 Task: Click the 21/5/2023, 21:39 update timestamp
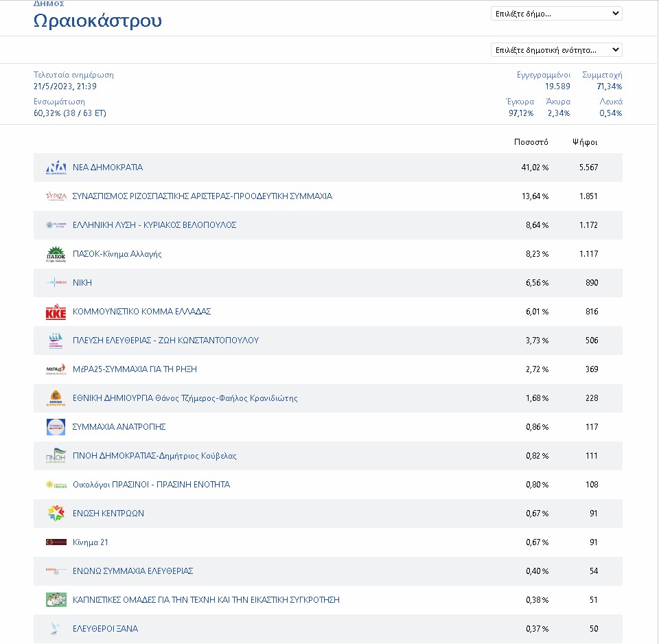(x=65, y=87)
